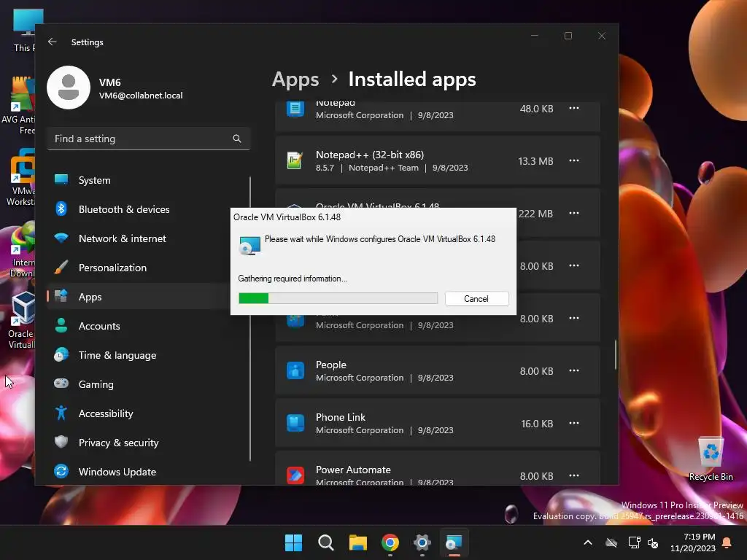Open the more options menu for Notepad

pos(574,109)
